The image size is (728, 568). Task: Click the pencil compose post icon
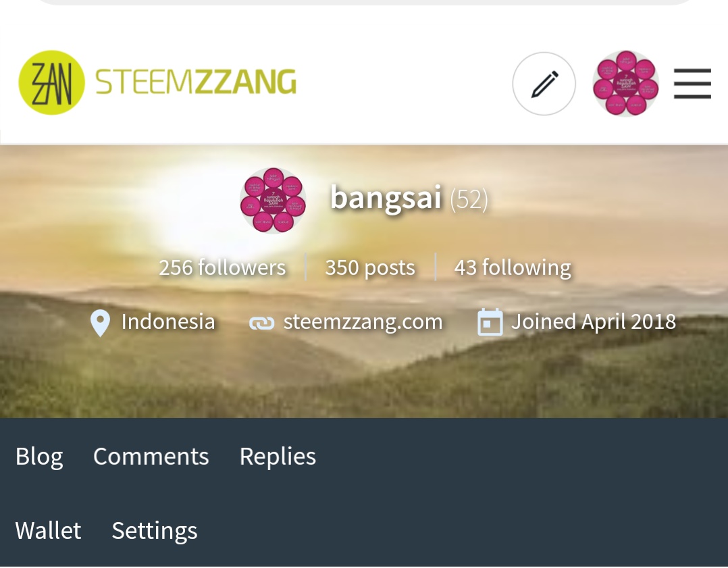pyautogui.click(x=544, y=84)
